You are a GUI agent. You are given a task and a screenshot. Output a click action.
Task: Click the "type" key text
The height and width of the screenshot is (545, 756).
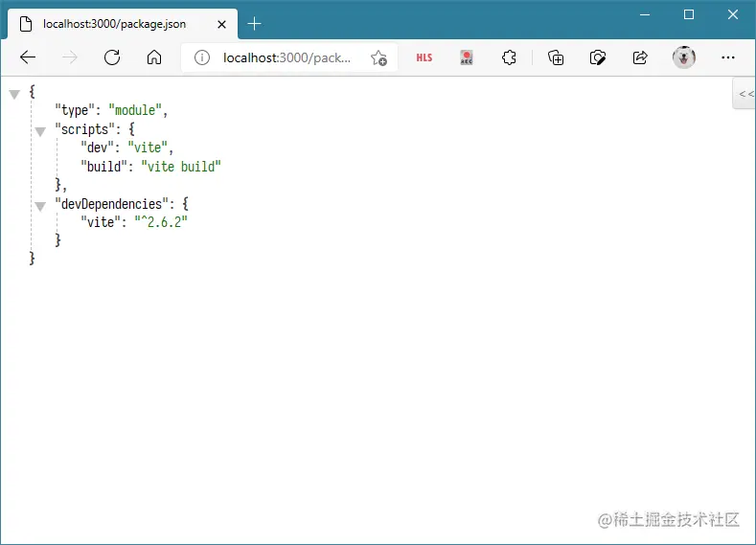coord(74,110)
